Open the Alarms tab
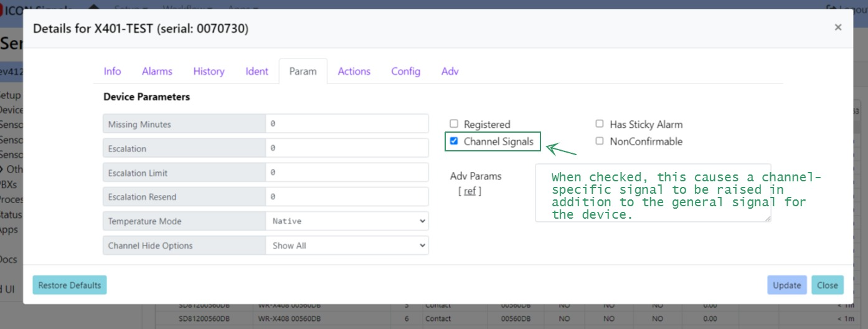Viewport: 868px width, 329px height. click(x=157, y=71)
